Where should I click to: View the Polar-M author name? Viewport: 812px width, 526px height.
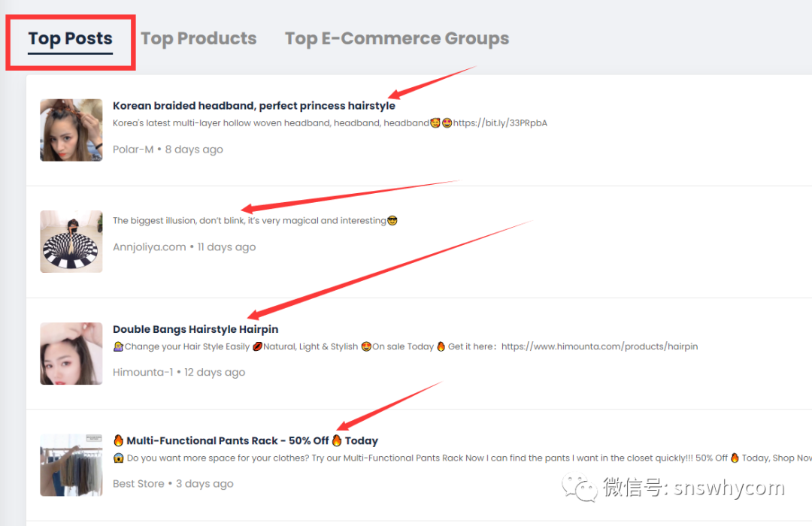(133, 150)
